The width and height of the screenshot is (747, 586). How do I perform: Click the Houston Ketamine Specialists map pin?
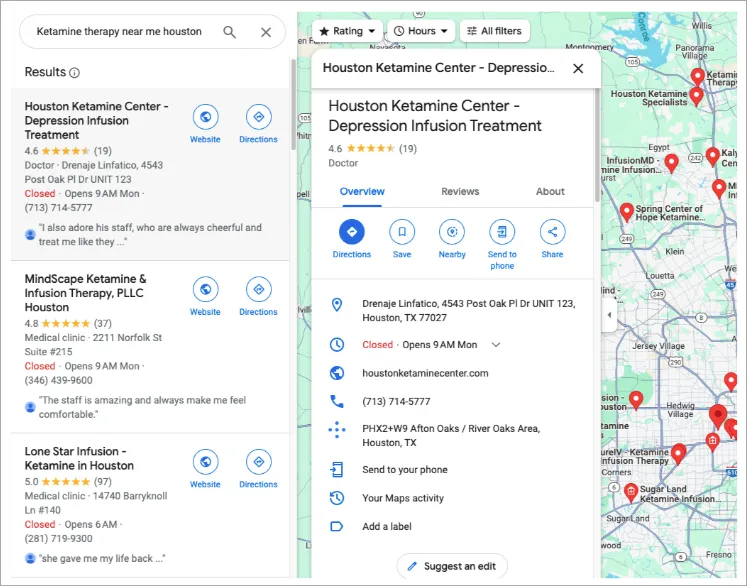(x=697, y=96)
